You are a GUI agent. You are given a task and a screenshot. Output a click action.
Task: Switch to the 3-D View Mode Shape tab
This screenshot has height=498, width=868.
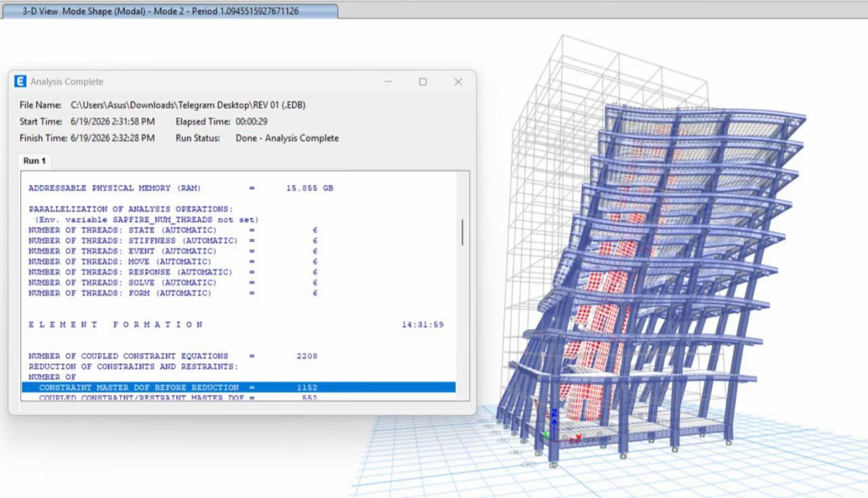[x=170, y=11]
